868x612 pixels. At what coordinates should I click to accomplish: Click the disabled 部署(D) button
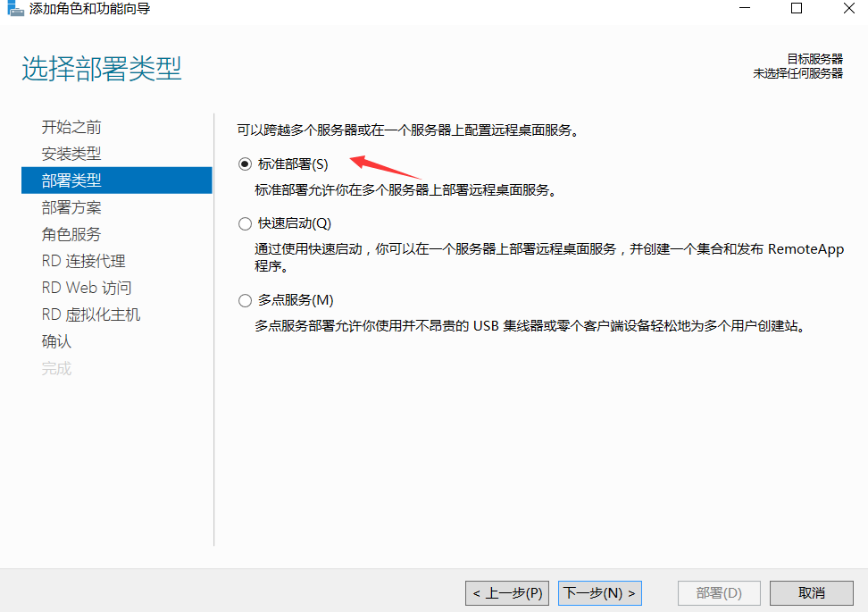719,592
